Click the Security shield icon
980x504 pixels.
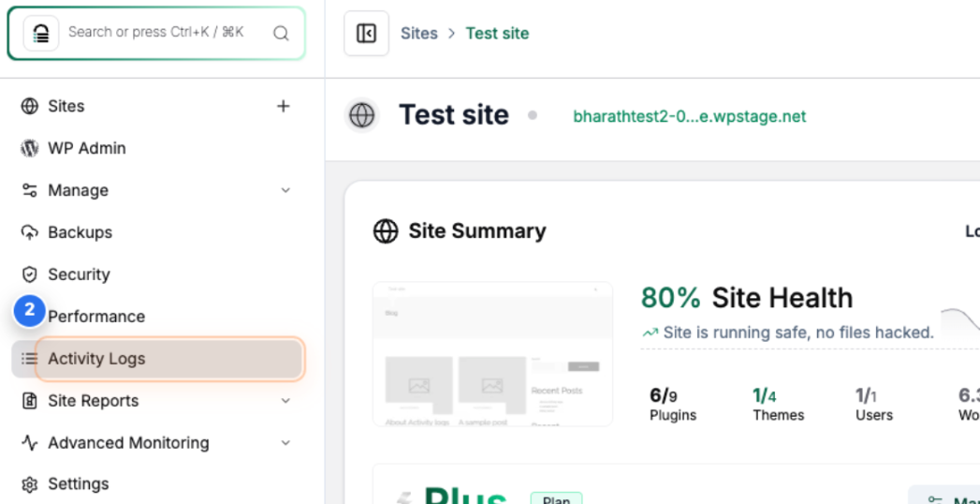(x=29, y=274)
